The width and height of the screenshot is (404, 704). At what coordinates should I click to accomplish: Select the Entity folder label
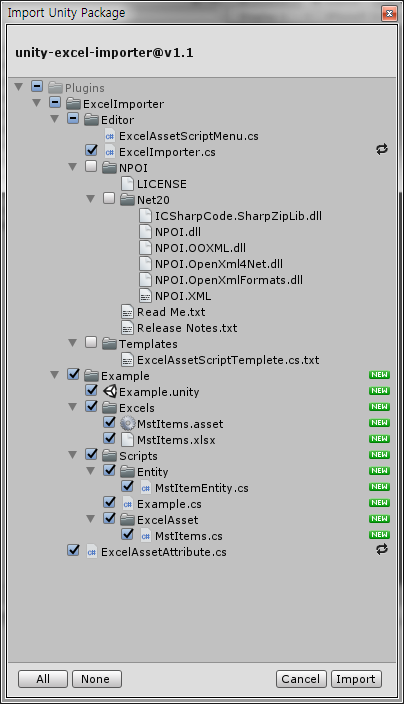click(x=153, y=472)
